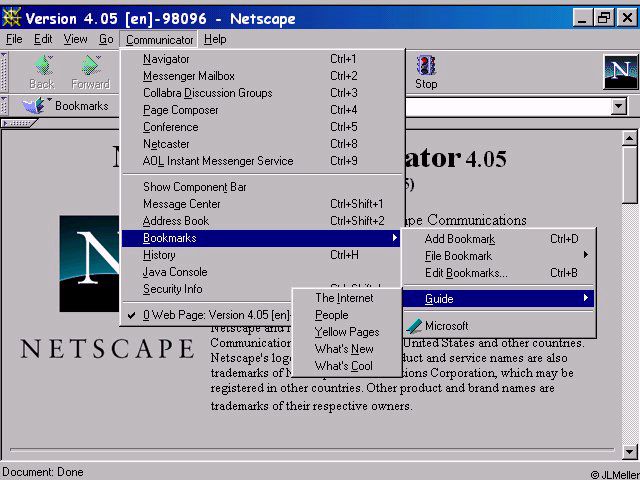
Task: Click What's Cool in the Guide submenu
Action: pos(343,366)
